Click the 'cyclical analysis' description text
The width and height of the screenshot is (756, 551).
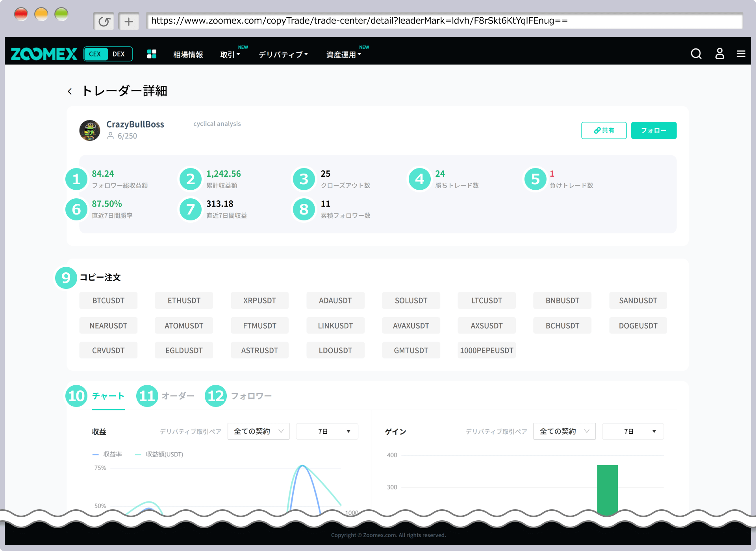tap(217, 124)
